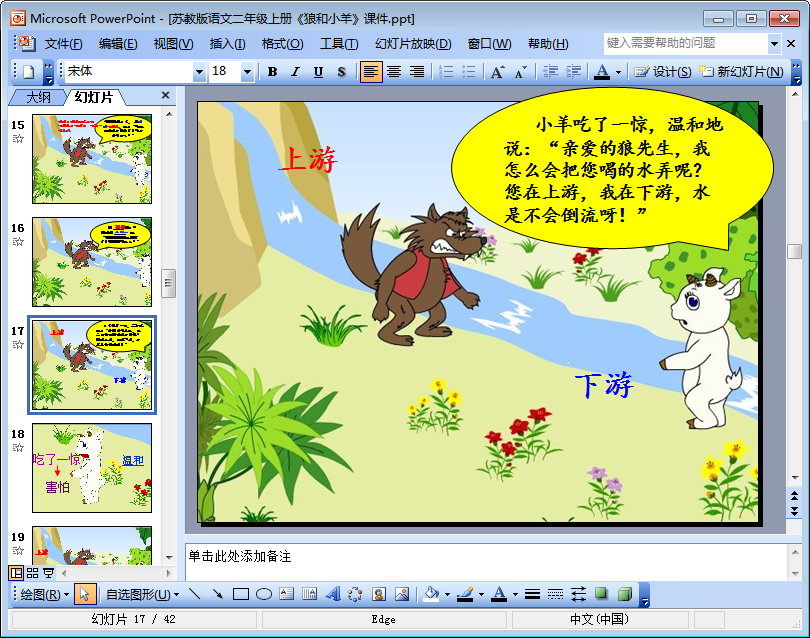Viewport: 810px width, 638px height.
Task: Switch to the 大纲 outline tab
Action: coord(38,97)
